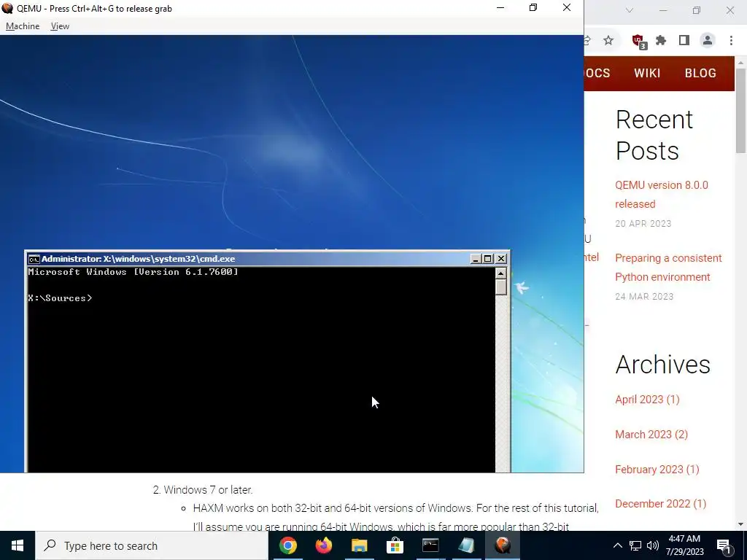Toggle the Chrome side panel icon
Viewport: 747px width, 560px height.
[684, 41]
